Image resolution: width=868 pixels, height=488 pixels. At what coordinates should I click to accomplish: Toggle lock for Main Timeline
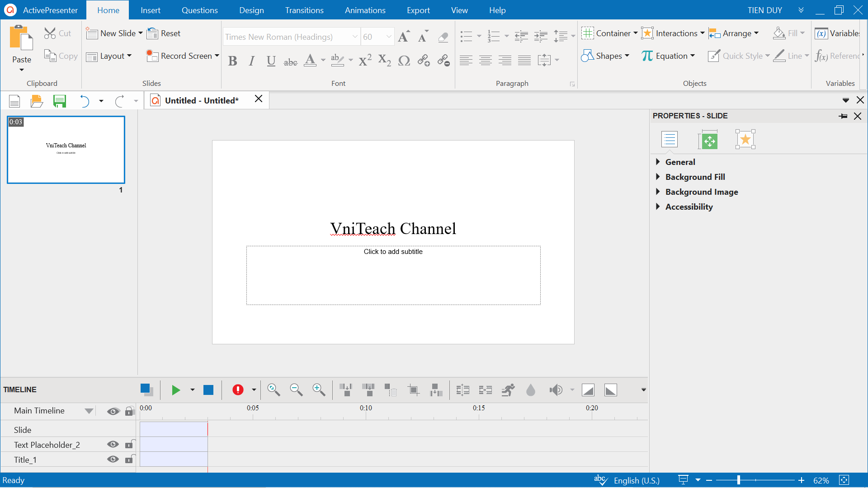pyautogui.click(x=129, y=411)
